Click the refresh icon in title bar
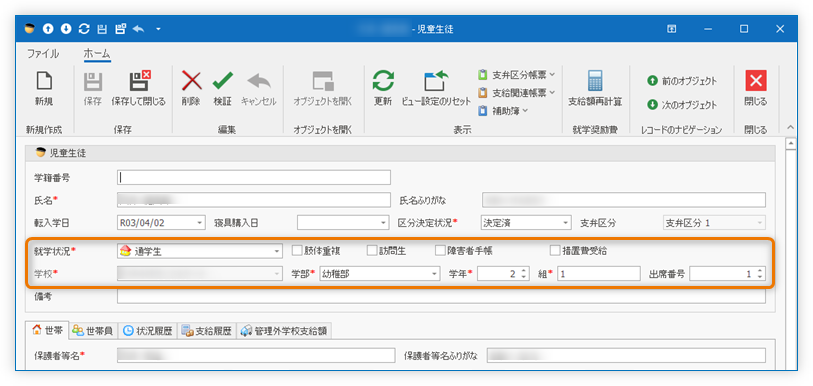Viewport: 813px width, 386px height. click(x=84, y=29)
